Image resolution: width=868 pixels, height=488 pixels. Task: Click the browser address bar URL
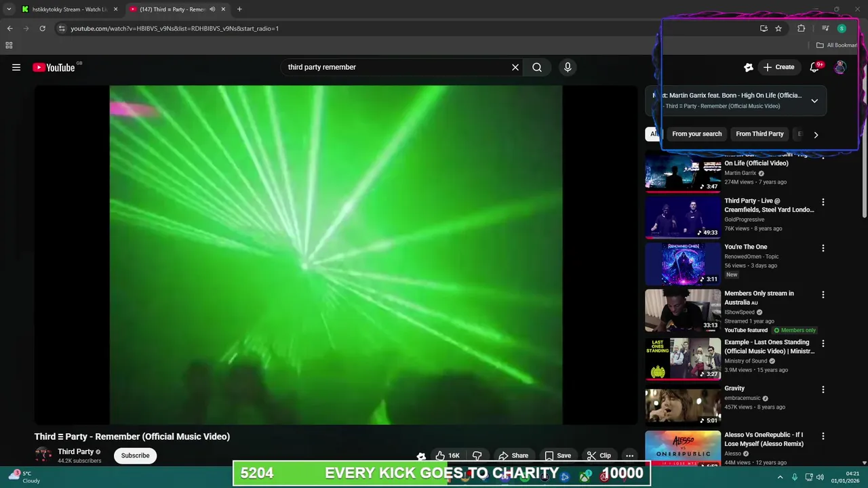coord(175,28)
